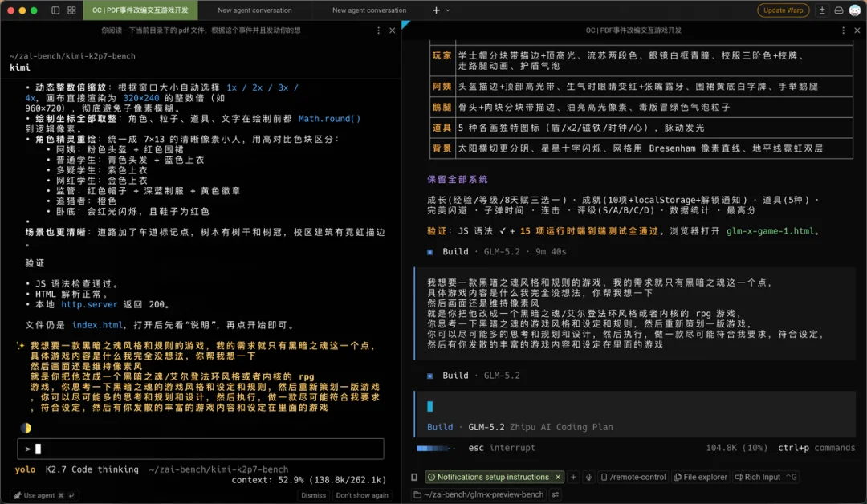The width and height of the screenshot is (867, 504).
Task: Click the context: 52.9% status text
Action: click(308, 480)
